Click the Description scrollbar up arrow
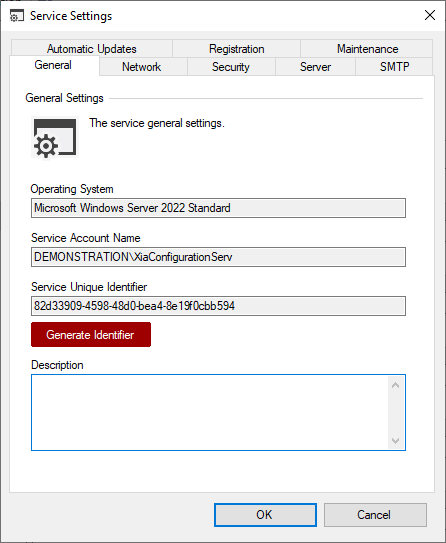 (x=395, y=385)
